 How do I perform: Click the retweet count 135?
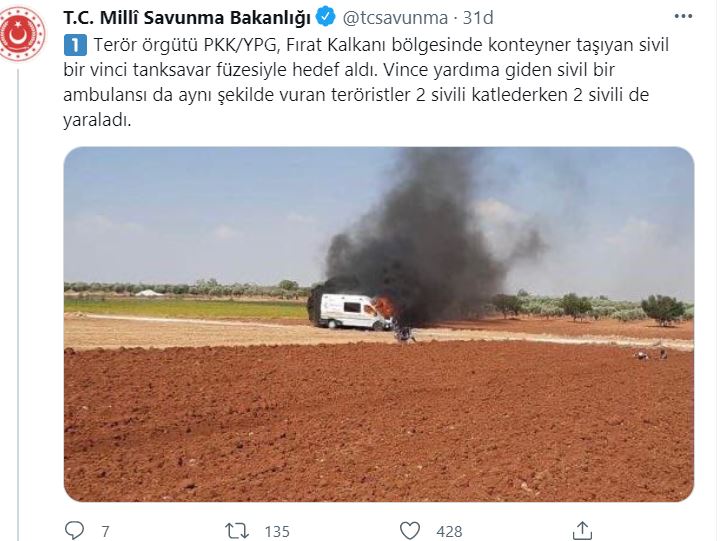[x=277, y=532]
